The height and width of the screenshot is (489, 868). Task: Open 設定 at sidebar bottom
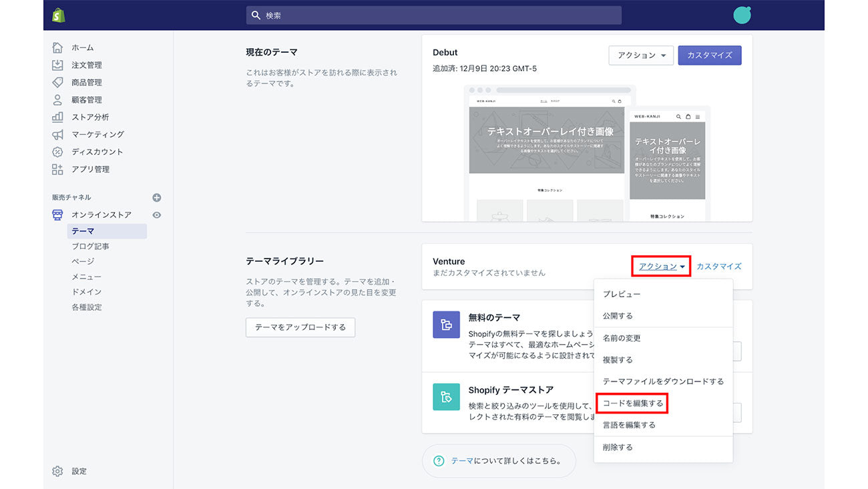[79, 471]
